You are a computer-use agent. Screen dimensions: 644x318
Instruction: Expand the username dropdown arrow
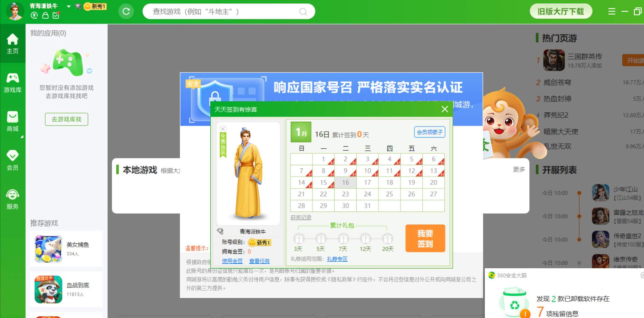68,6
